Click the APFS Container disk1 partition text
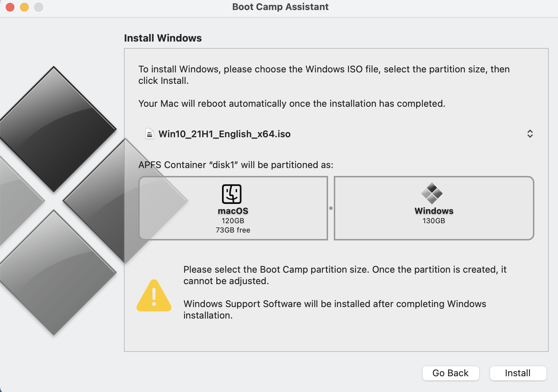This screenshot has height=392, width=558. point(236,165)
